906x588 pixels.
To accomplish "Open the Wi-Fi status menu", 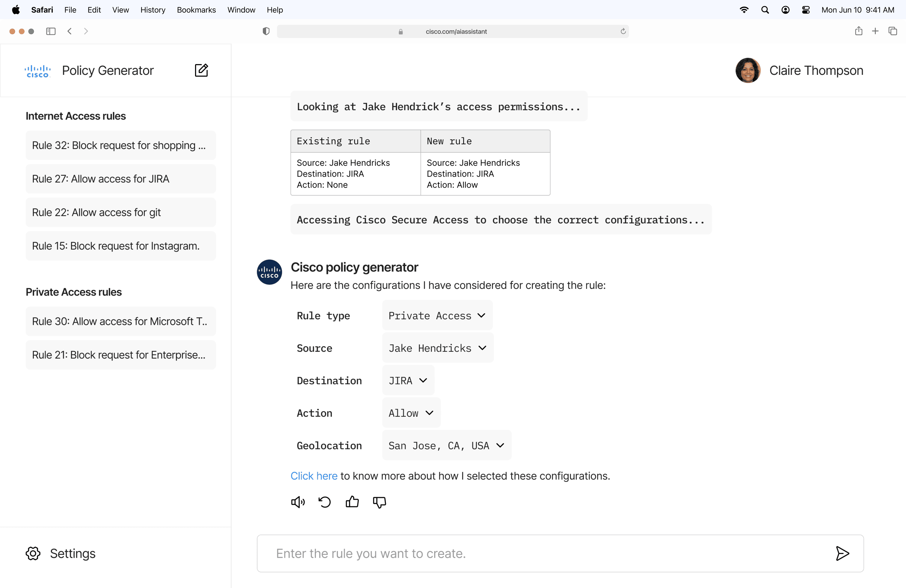I will click(x=744, y=10).
